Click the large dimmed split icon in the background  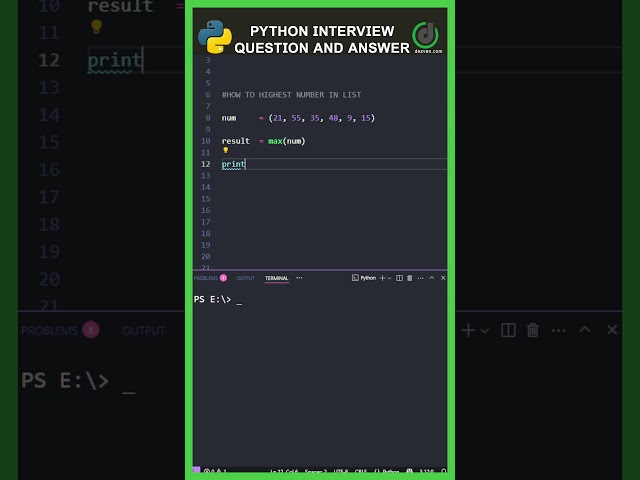pyautogui.click(x=508, y=330)
